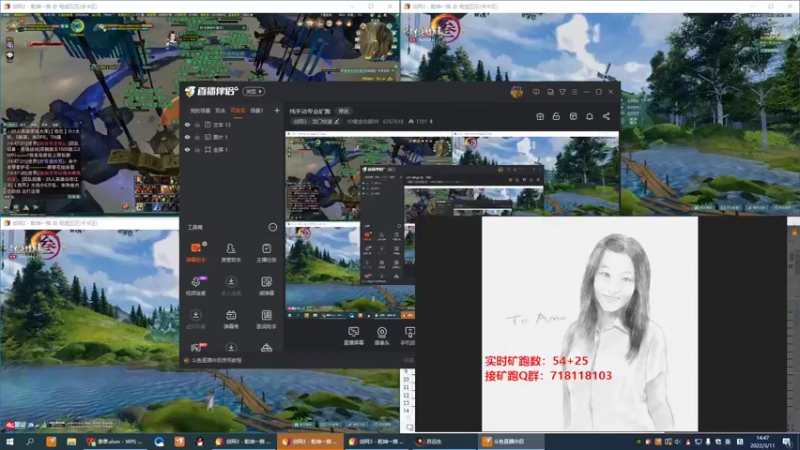Add a 摄像头 camera source

[382, 336]
